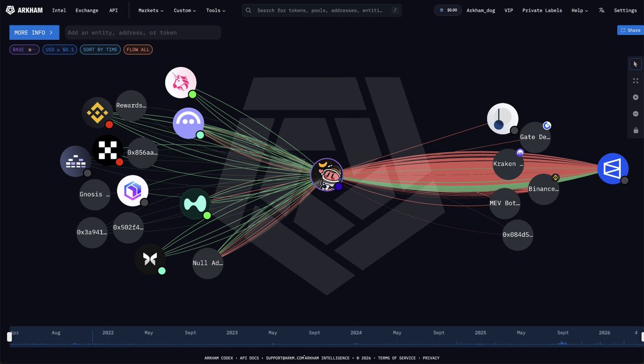The width and height of the screenshot is (644, 364).
Task: Select the central cow avatar node
Action: point(326,174)
